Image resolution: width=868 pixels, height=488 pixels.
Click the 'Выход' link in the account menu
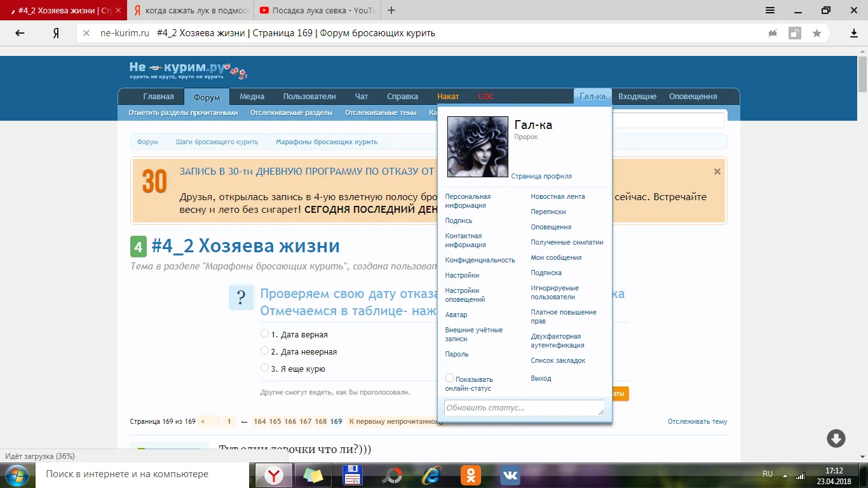click(x=541, y=378)
